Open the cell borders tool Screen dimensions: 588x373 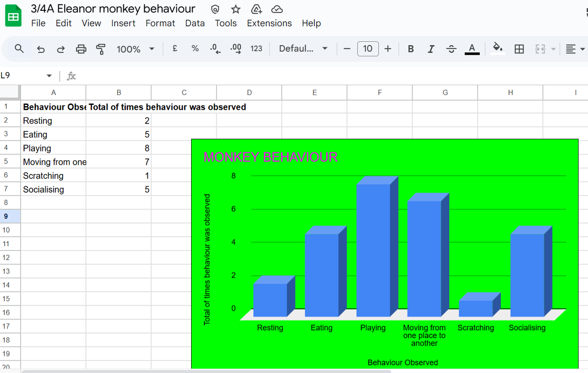point(519,49)
